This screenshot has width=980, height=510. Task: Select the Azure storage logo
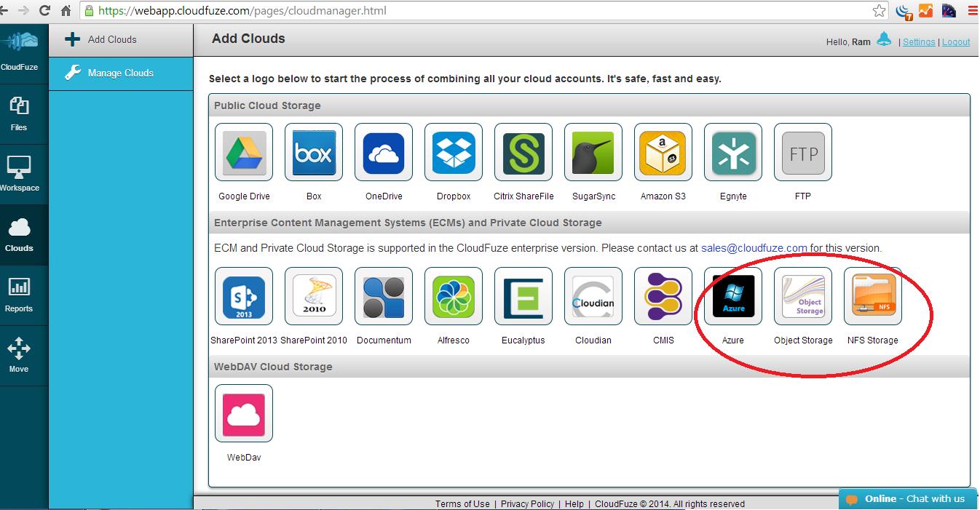click(732, 296)
